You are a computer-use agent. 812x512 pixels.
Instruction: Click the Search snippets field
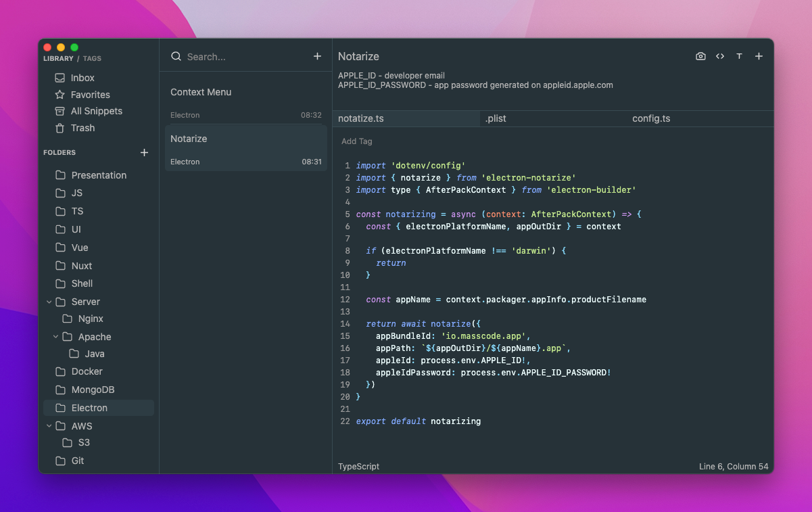(x=247, y=57)
